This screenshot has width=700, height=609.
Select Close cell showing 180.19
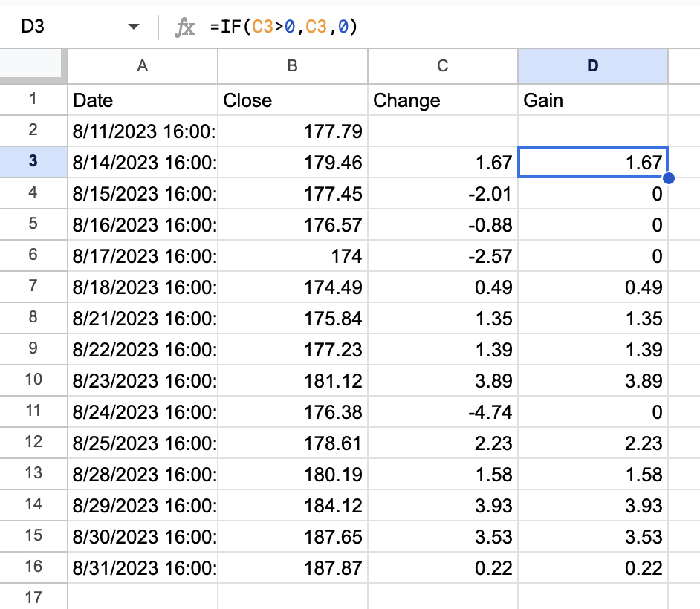pos(293,475)
